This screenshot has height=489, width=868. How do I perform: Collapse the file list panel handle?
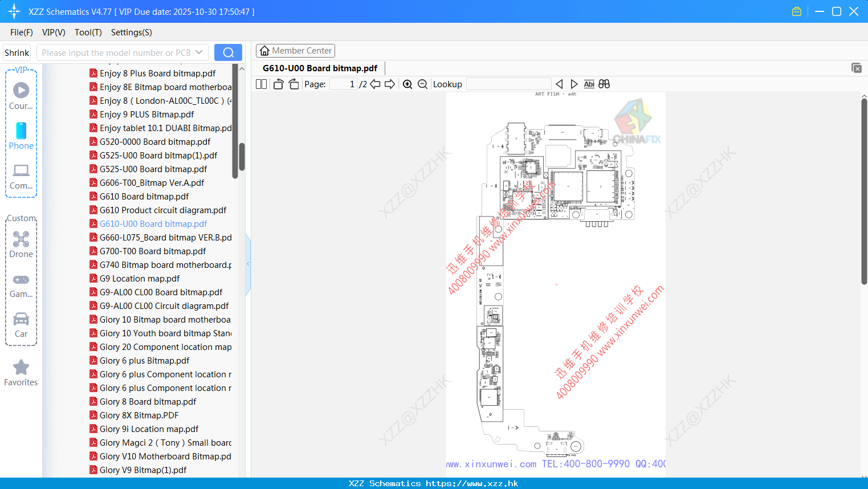(x=248, y=264)
